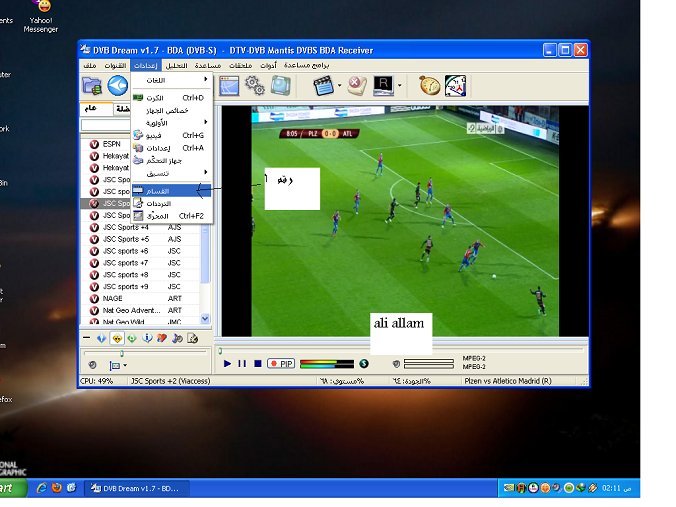
Task: Click the blue back arrow toolbar icon
Action: tap(118, 85)
